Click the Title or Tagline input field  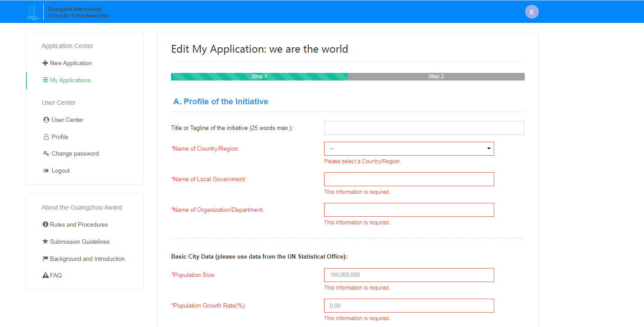(x=424, y=128)
